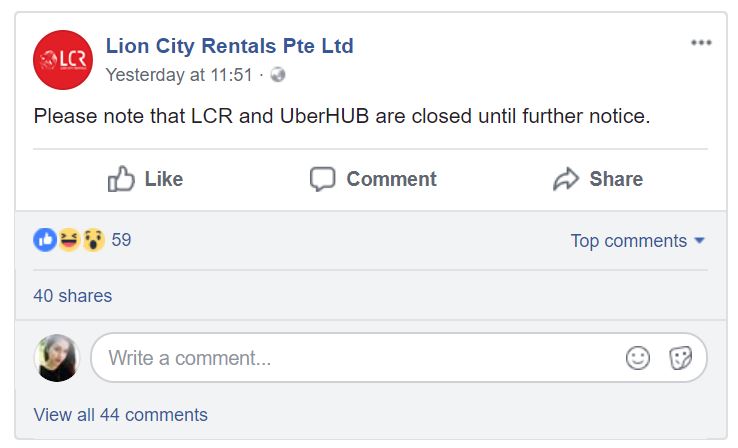Click the commenter profile picture thumbnail
The height and width of the screenshot is (448, 738).
coord(56,358)
